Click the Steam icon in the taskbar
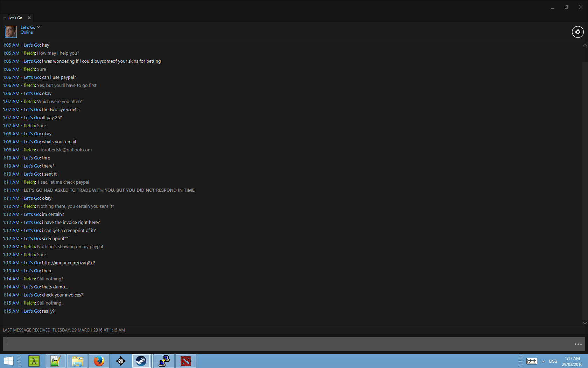 (x=141, y=361)
